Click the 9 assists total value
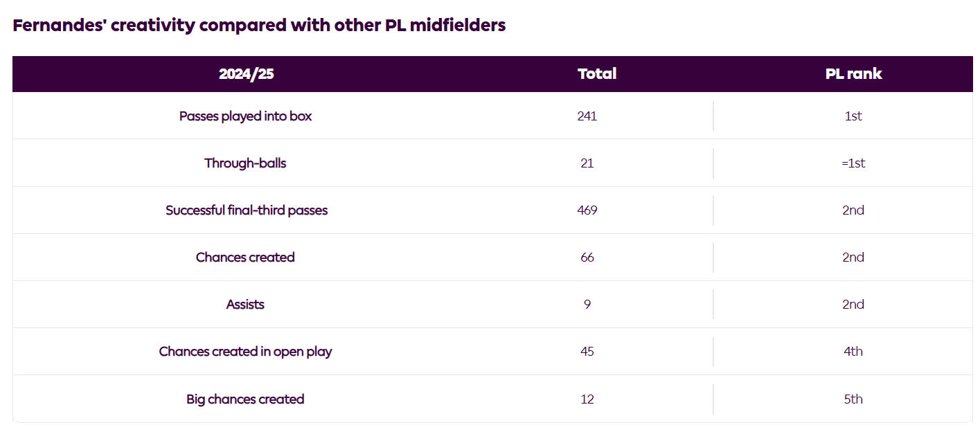Viewport: 980px width, 443px height. (x=587, y=305)
